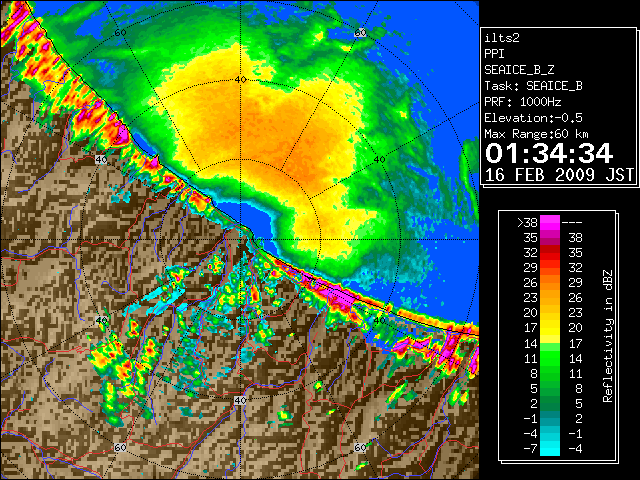Click the '60' range label in the southwest
The image size is (640, 480).
(120, 448)
